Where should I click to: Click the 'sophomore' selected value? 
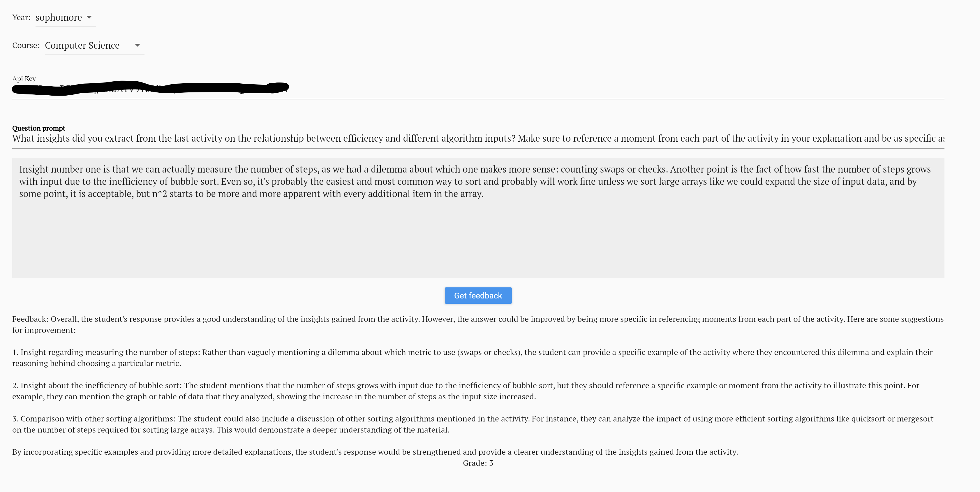point(59,17)
